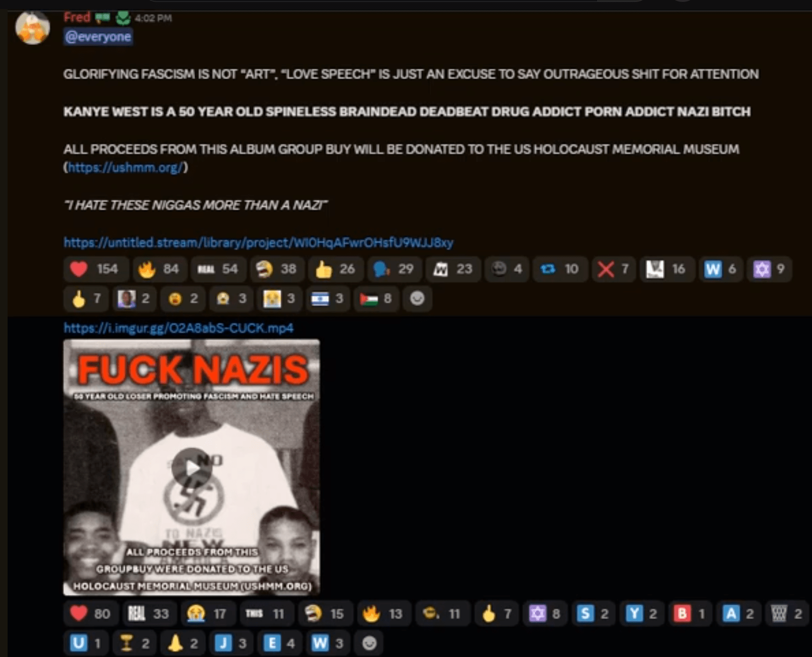This screenshot has height=657, width=812.
Task: Open the untitled.stream project link
Action: [x=259, y=243]
